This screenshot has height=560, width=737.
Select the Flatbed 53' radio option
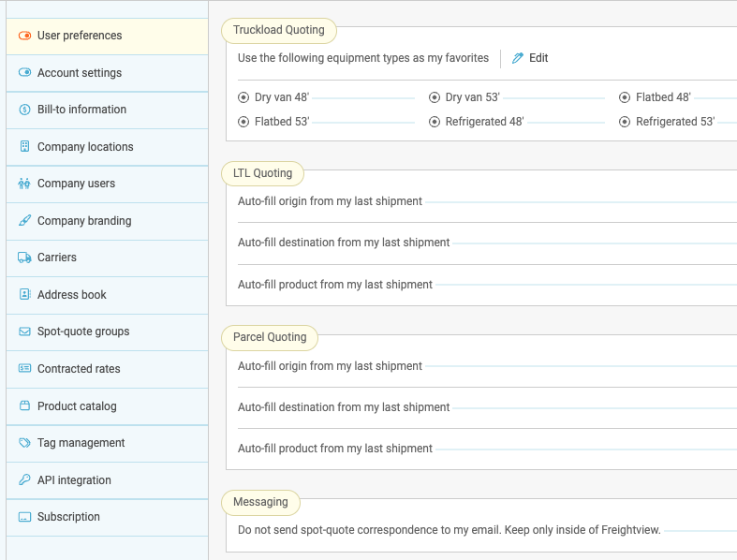coord(244,122)
